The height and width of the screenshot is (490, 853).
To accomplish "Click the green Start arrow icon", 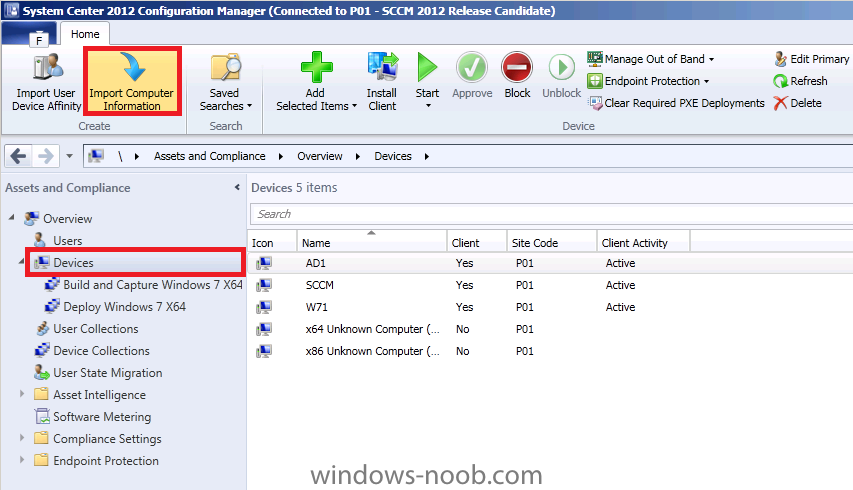I will tap(427, 67).
